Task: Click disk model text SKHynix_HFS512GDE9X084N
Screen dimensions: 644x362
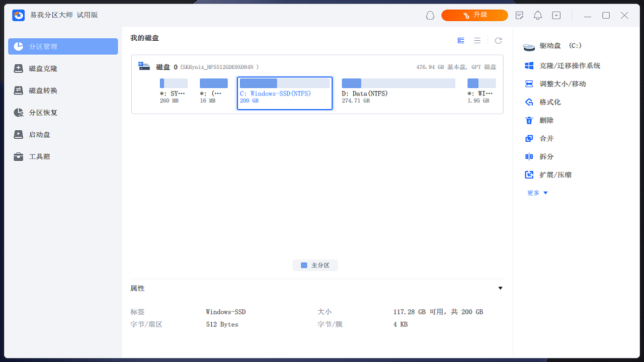Action: tap(219, 67)
